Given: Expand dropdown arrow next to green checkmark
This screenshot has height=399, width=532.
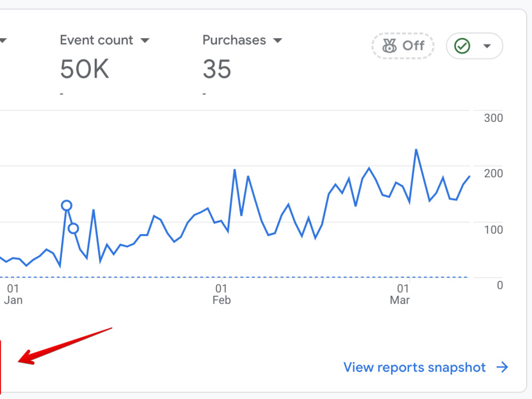Looking at the screenshot, I should coord(487,46).
